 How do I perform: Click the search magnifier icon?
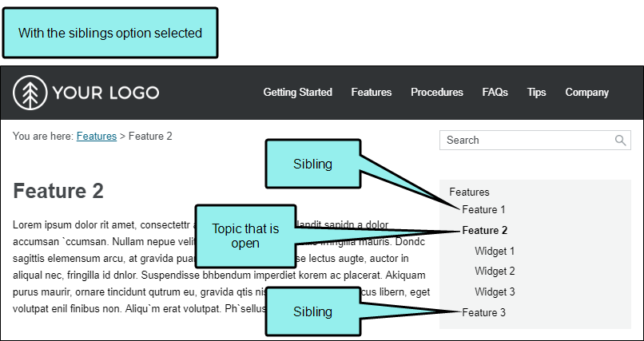(620, 141)
